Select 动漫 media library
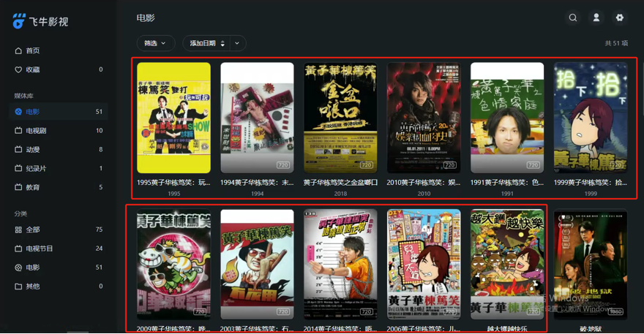This screenshot has height=334, width=644. (x=59, y=149)
